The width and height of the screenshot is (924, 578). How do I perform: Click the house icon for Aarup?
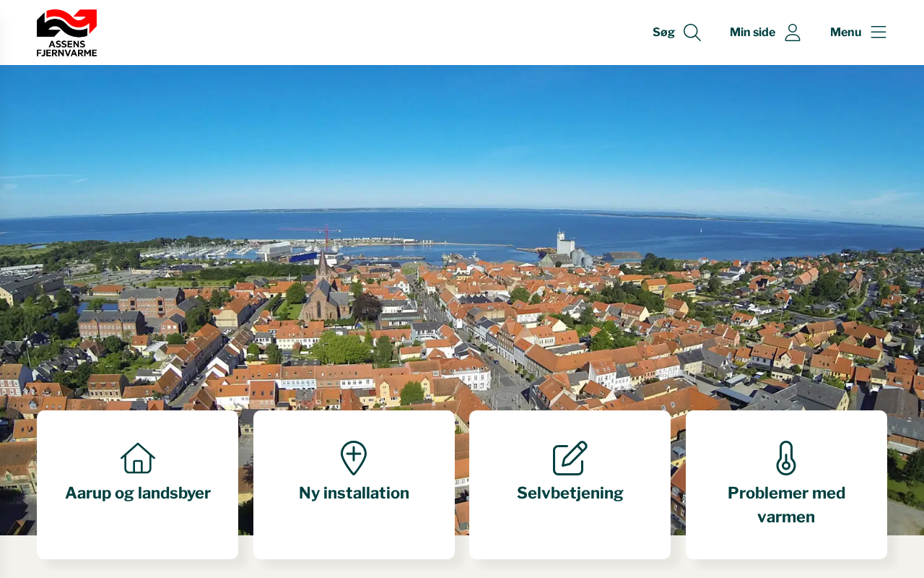click(x=138, y=458)
